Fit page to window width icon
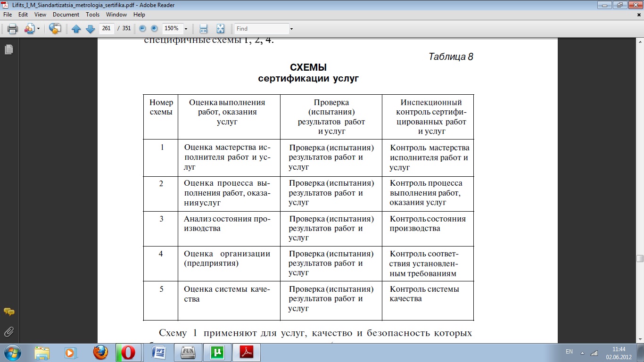 [204, 29]
